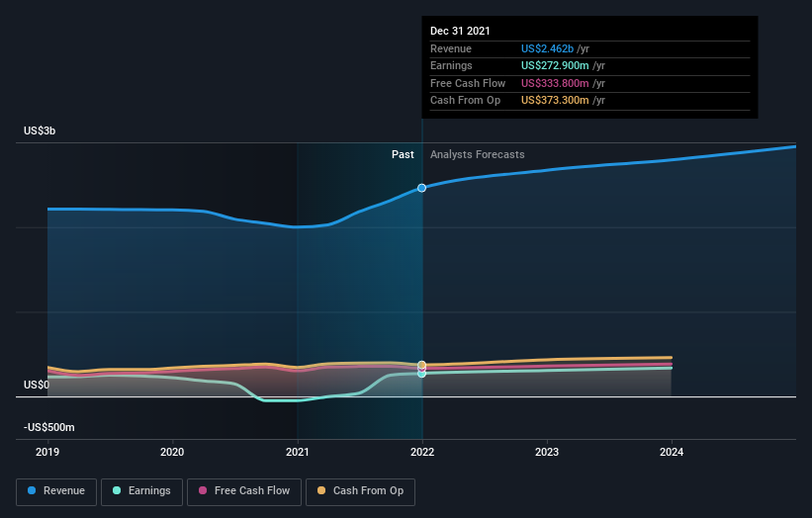The image size is (812, 518).
Task: Click the Earnings row label in the tooltip
Action: coord(451,65)
